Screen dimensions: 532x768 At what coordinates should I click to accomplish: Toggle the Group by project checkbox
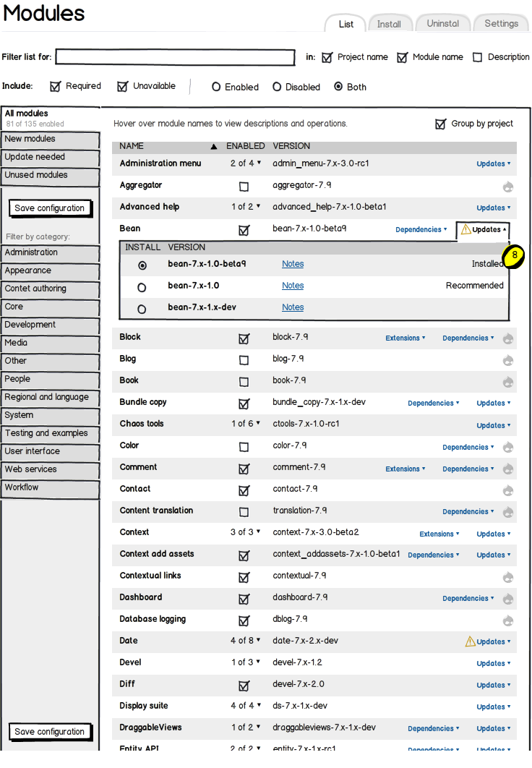(x=440, y=124)
